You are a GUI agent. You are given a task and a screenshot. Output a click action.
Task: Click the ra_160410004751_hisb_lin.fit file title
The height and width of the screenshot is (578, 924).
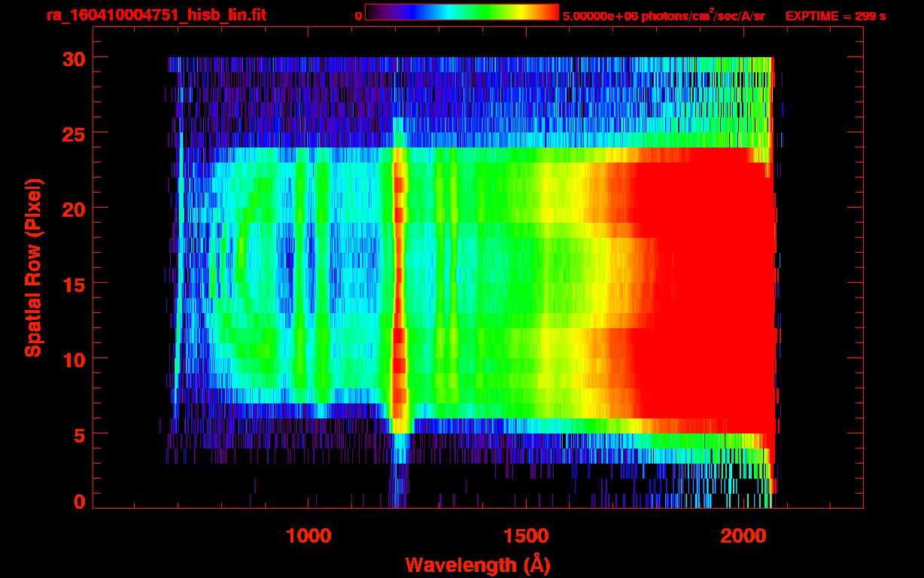155,15
